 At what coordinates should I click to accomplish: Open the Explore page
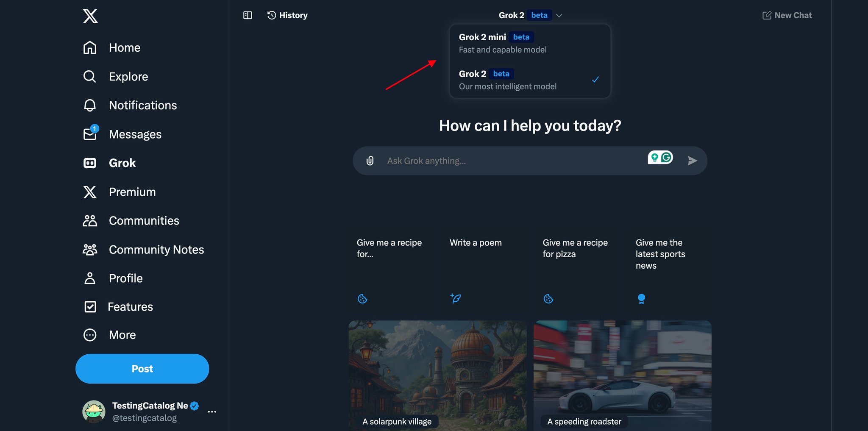click(x=116, y=76)
